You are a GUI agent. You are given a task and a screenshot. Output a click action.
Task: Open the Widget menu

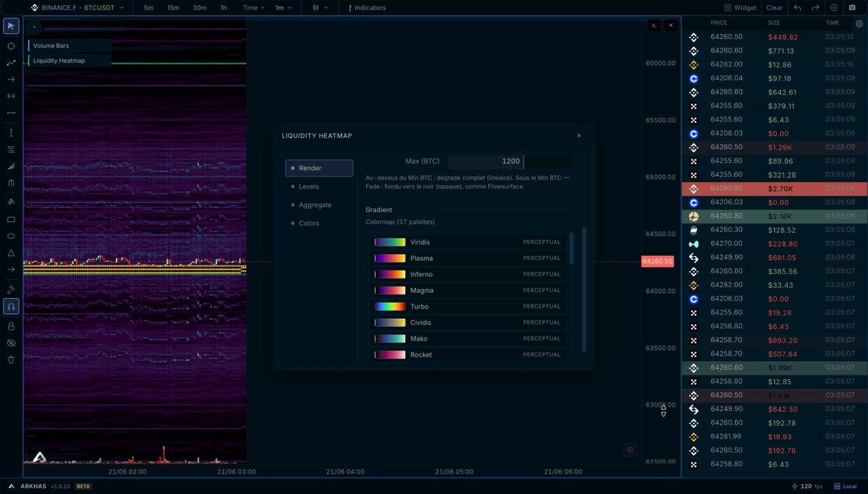(x=741, y=7)
